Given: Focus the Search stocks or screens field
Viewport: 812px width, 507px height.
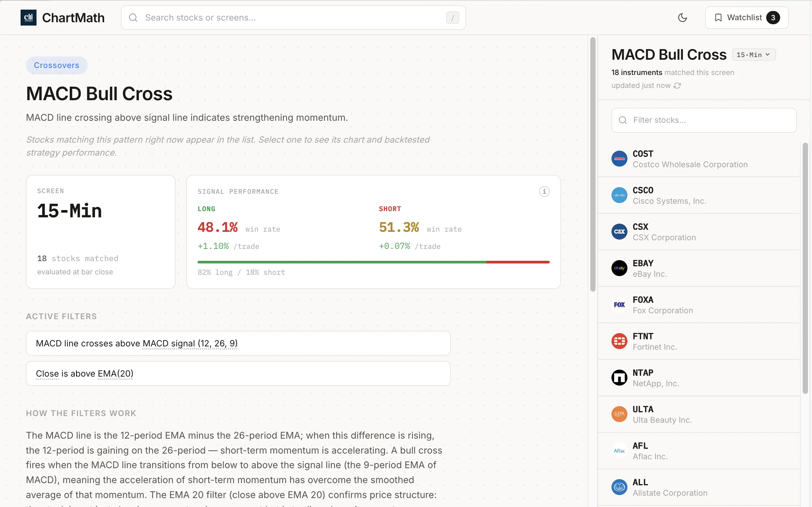Looking at the screenshot, I should 293,18.
